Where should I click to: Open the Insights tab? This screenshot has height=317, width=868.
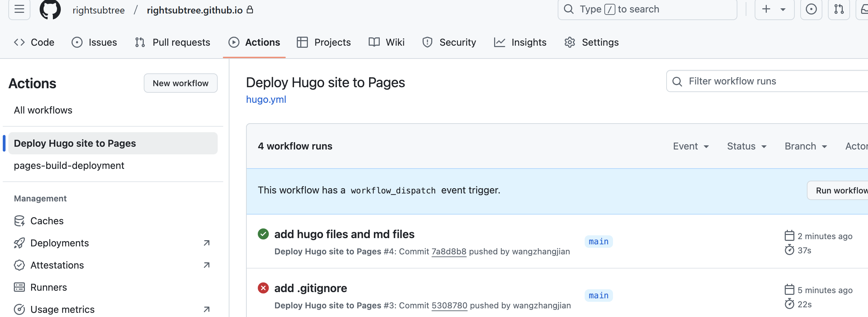(520, 42)
